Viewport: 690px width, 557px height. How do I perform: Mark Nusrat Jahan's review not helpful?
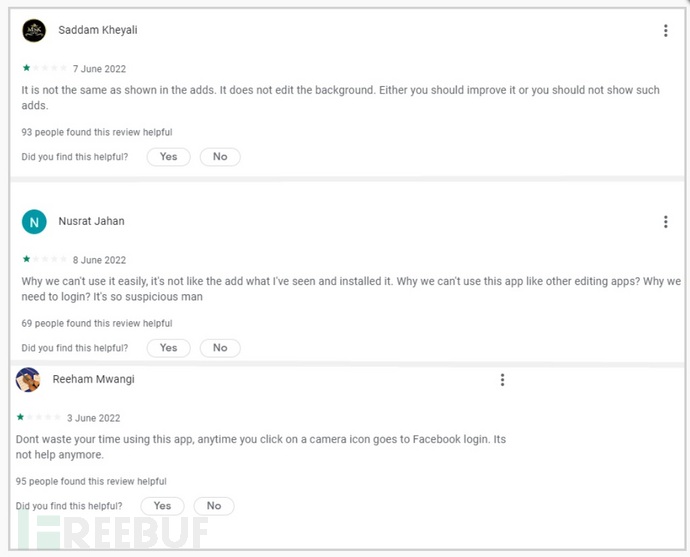pyautogui.click(x=220, y=348)
